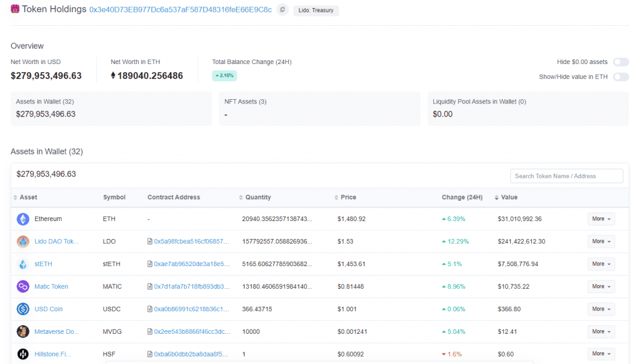Click the Lido: Treasury label tag
631x364 pixels.
coord(316,10)
